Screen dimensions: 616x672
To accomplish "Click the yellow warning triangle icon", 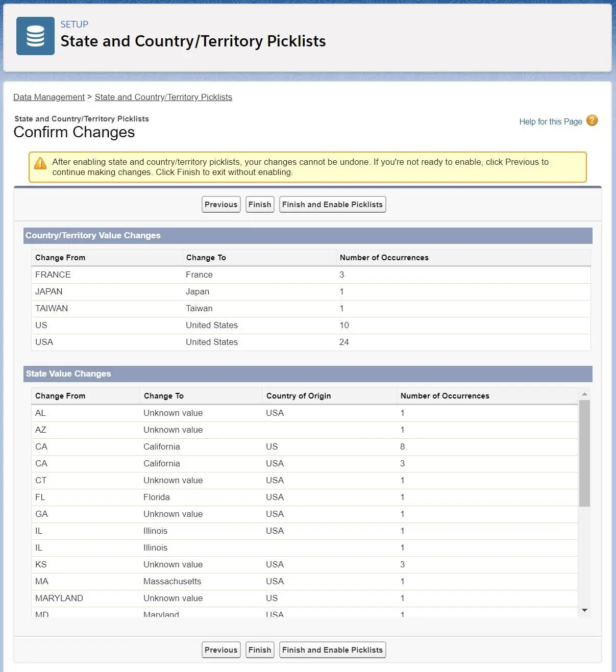I will (40, 163).
